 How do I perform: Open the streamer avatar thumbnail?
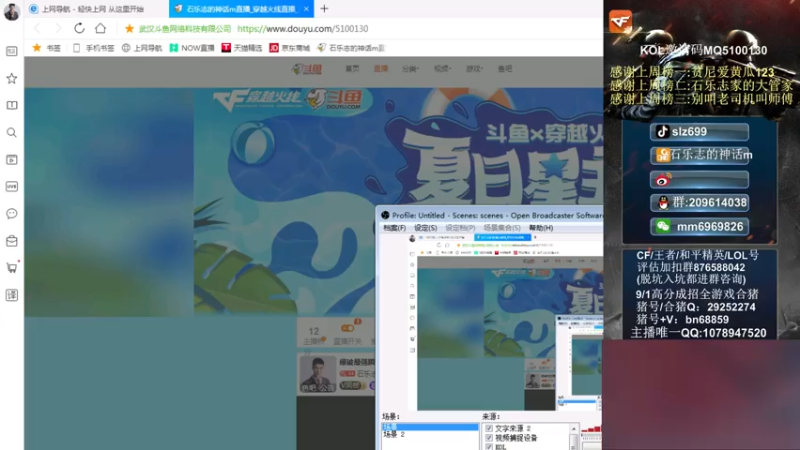click(x=318, y=374)
